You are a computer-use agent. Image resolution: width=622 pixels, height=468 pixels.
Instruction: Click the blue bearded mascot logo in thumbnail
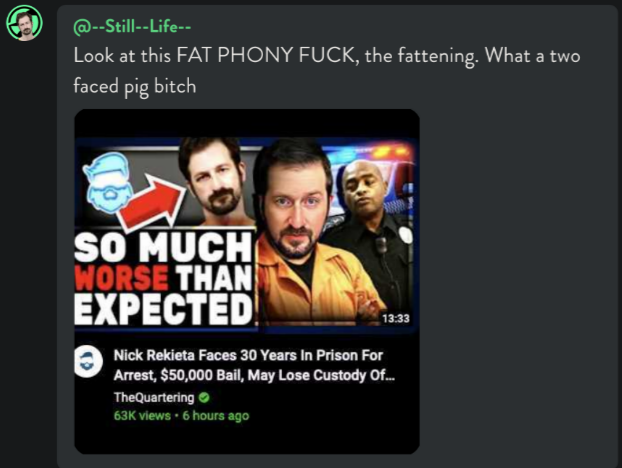107,182
